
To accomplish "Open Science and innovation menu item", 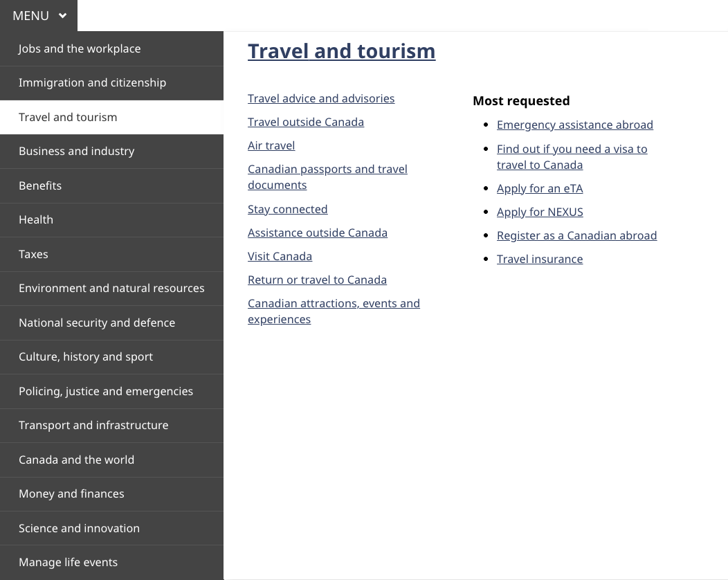I will coord(111,529).
